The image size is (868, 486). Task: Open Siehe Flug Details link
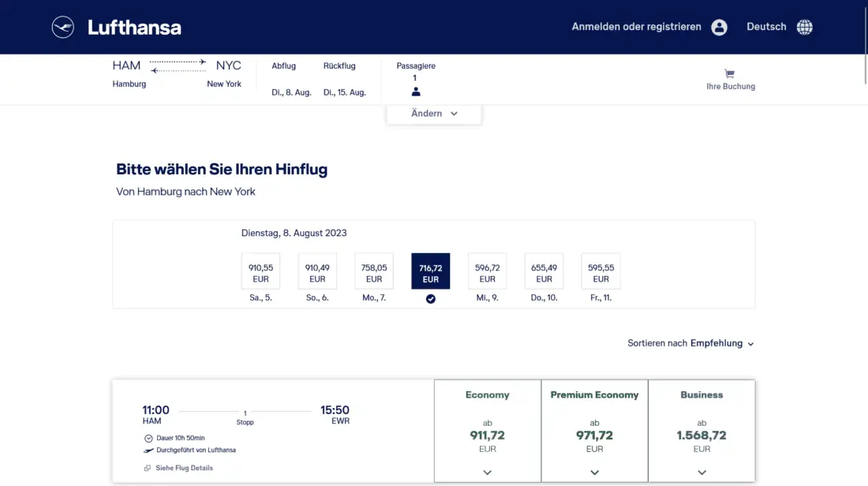click(x=184, y=468)
